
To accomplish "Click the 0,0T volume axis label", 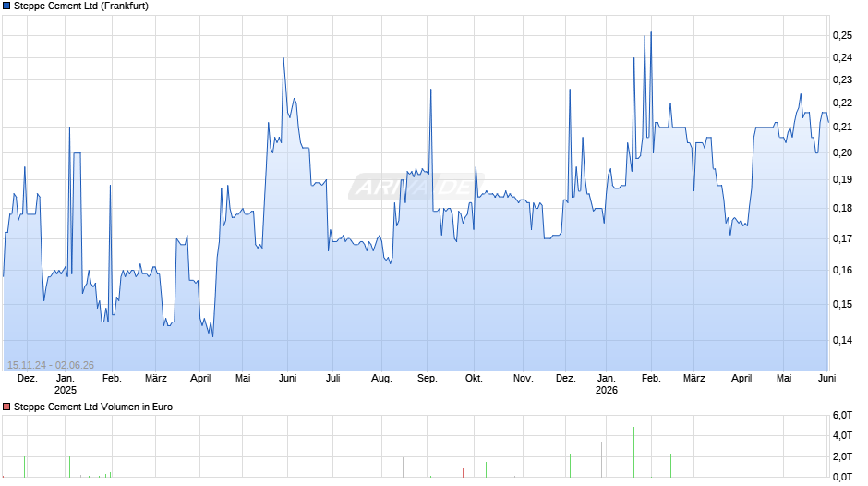I will click(842, 477).
